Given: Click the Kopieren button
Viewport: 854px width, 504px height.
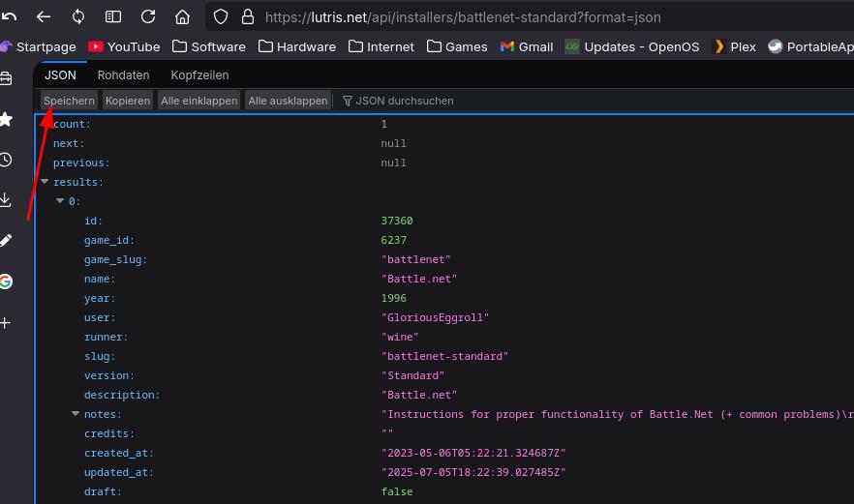Looking at the screenshot, I should click(128, 101).
